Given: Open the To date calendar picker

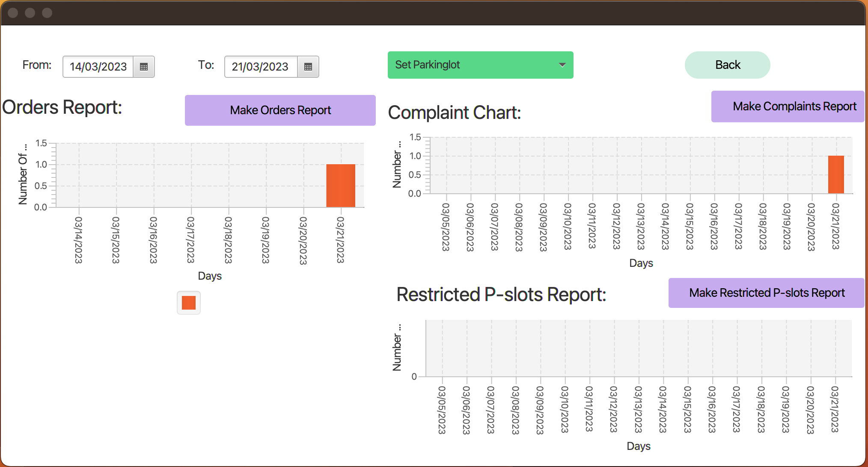Looking at the screenshot, I should (308, 67).
